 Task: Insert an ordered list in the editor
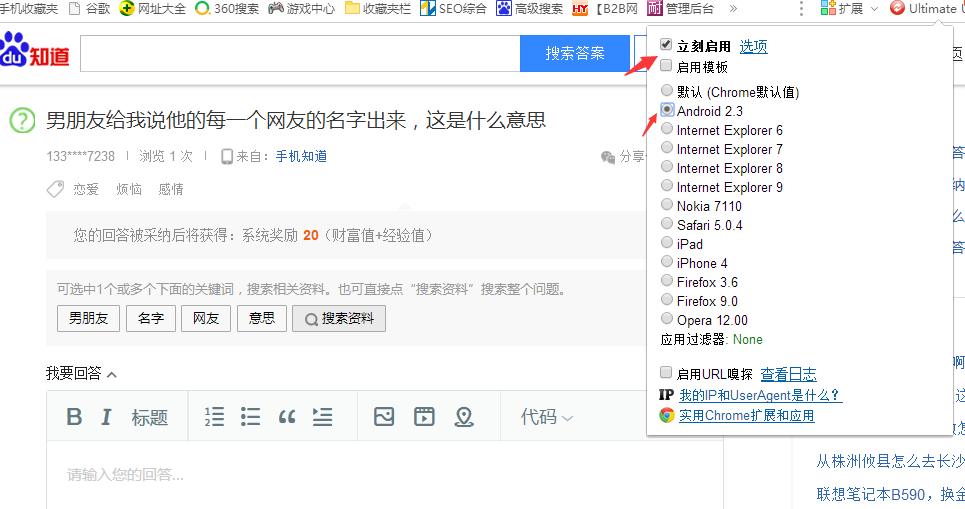(x=214, y=417)
